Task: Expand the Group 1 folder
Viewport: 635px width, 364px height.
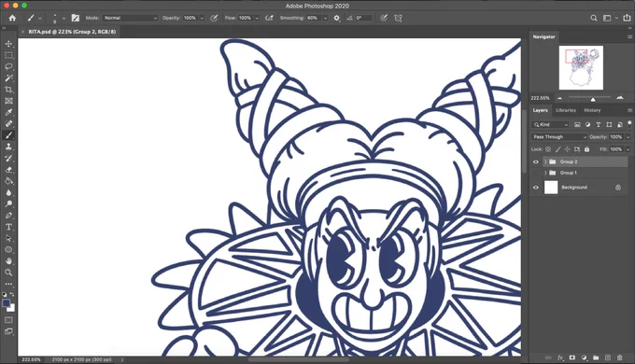Action: (x=545, y=173)
